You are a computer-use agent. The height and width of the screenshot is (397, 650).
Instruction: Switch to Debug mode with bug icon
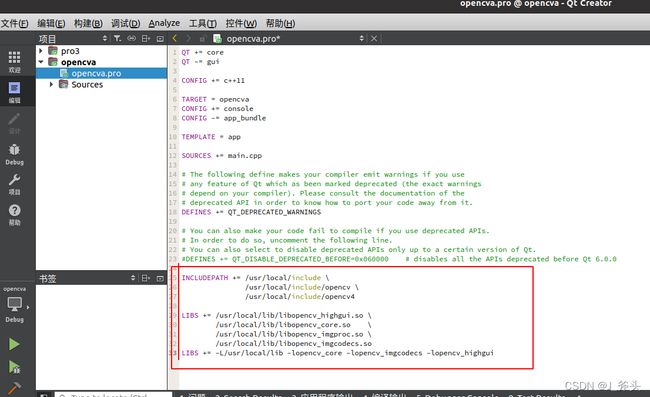pos(15,154)
